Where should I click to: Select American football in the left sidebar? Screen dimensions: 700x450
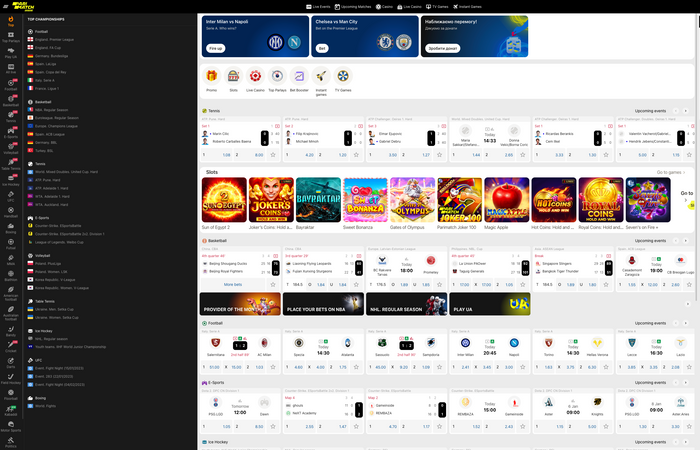pyautogui.click(x=11, y=293)
